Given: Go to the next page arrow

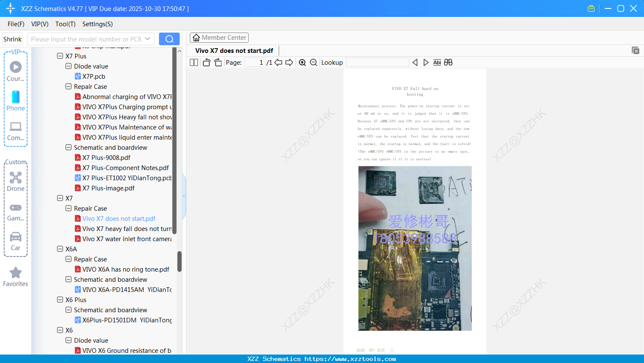Looking at the screenshot, I should click(289, 63).
